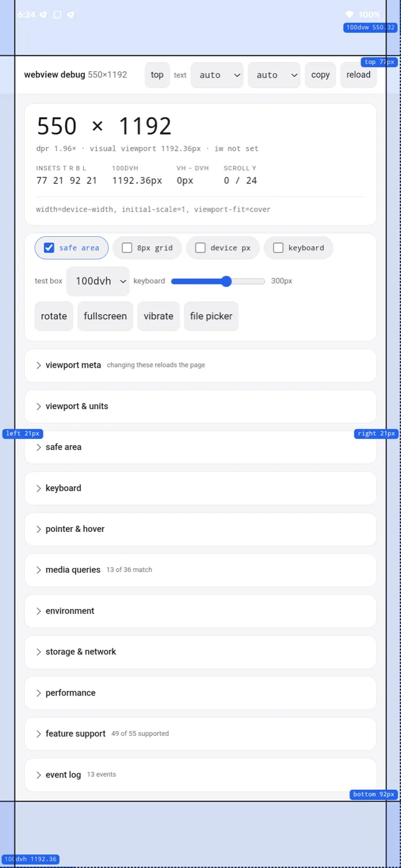401x868 pixels.
Task: Open the file picker button
Action: [x=211, y=316]
